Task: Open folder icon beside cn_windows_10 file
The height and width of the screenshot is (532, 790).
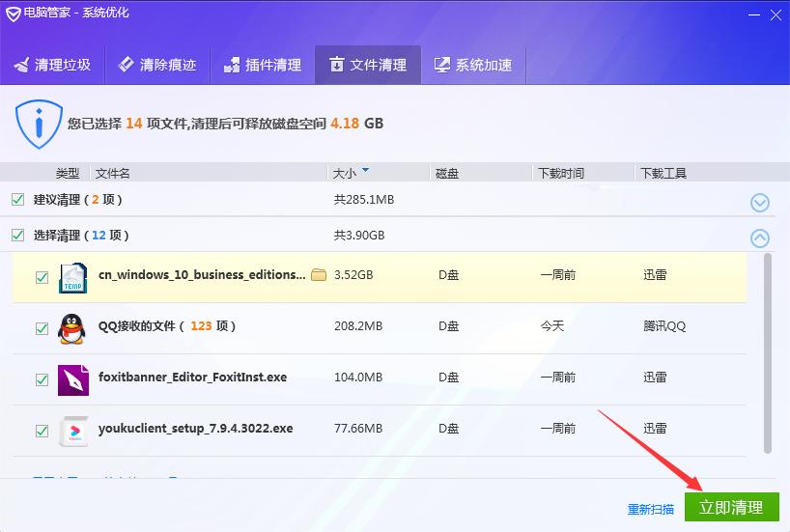Action: pos(319,274)
